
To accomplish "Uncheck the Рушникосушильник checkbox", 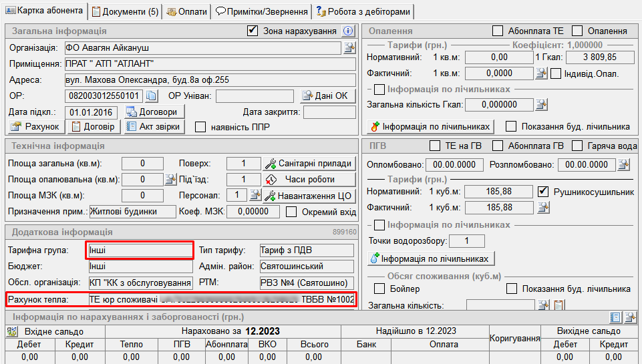I will tap(543, 192).
